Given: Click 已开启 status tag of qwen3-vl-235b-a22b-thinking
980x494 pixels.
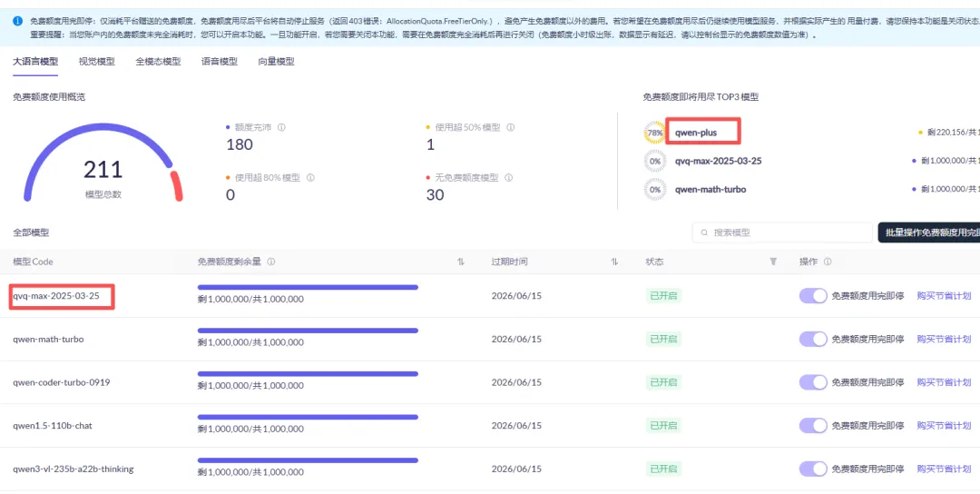Looking at the screenshot, I should [663, 469].
